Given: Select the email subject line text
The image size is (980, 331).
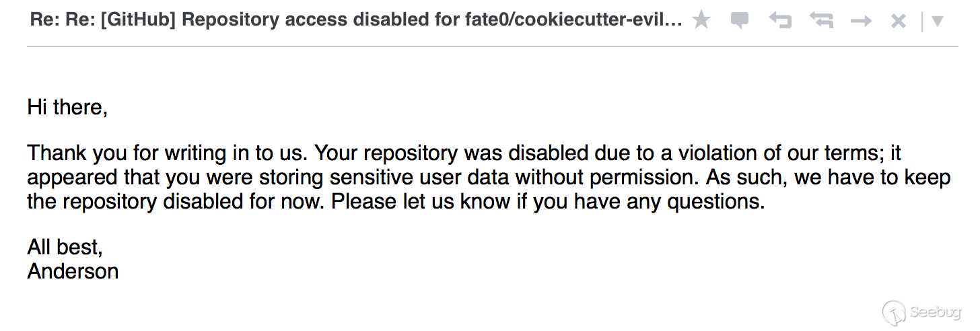Looking at the screenshot, I should coord(356,20).
